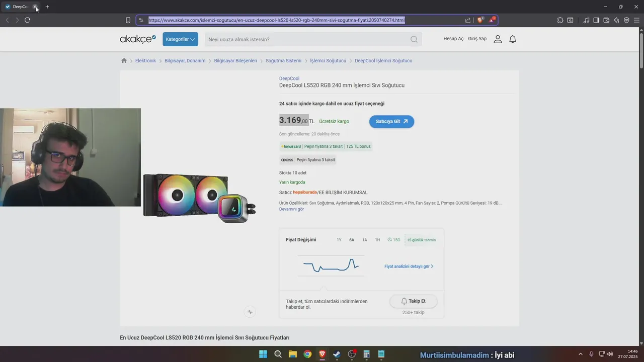Open the Calculator taskbar icon
Screen dimensions: 644x362
tap(366, 354)
